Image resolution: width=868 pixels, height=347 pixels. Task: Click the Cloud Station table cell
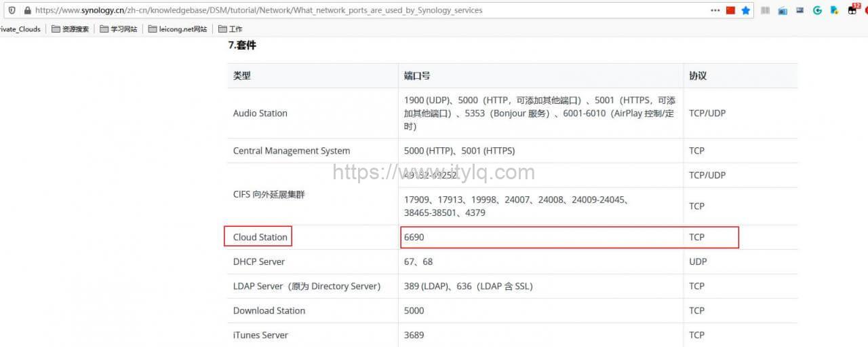[260, 237]
